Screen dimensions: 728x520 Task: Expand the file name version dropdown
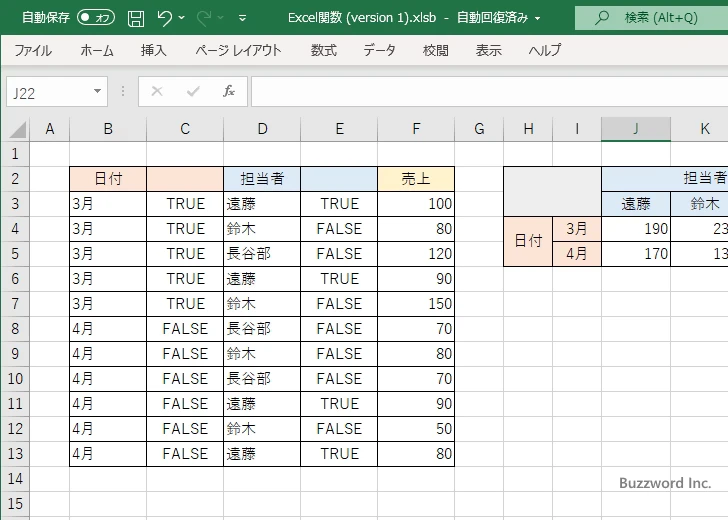pyautogui.click(x=538, y=19)
